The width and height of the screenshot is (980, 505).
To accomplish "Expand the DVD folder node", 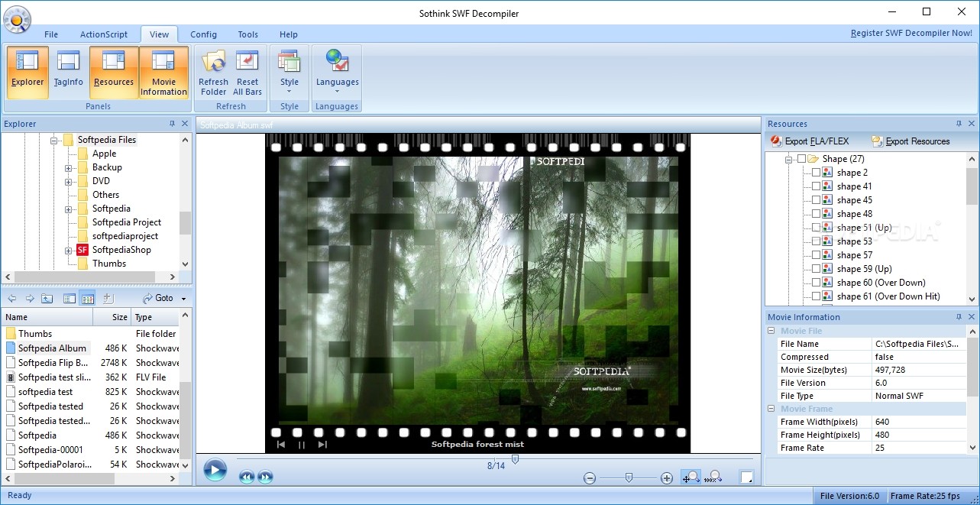I will point(69,182).
